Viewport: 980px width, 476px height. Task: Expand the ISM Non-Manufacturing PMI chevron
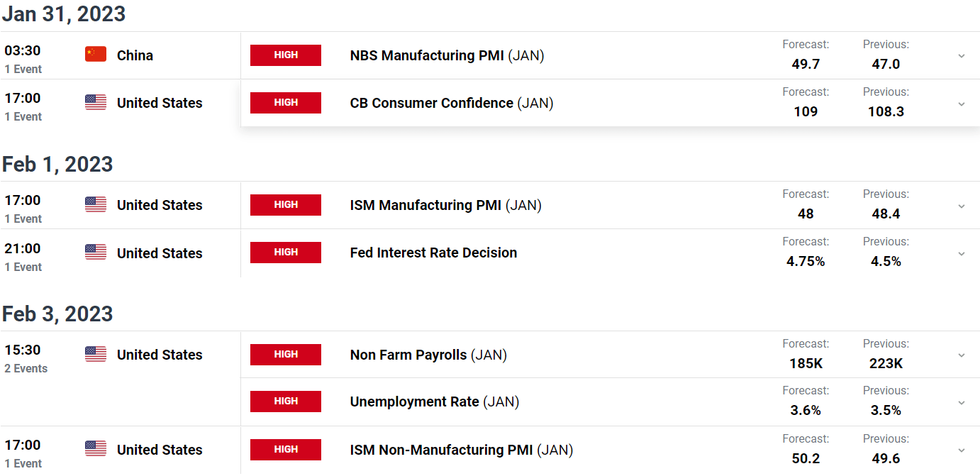962,450
